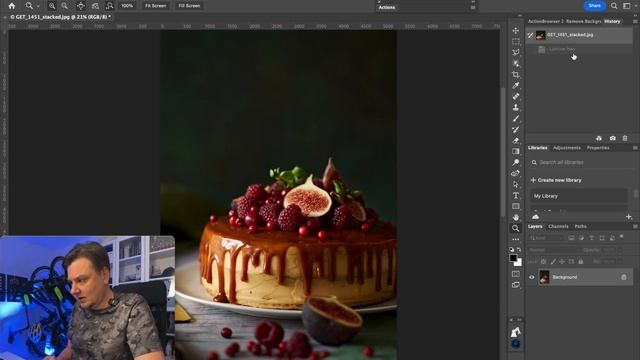Delete current history state trash icon

625,138
